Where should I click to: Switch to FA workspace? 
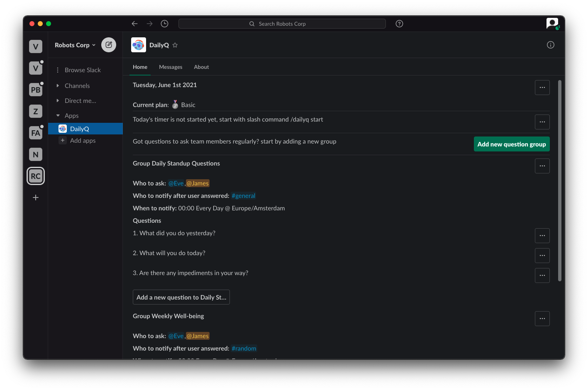[36, 133]
